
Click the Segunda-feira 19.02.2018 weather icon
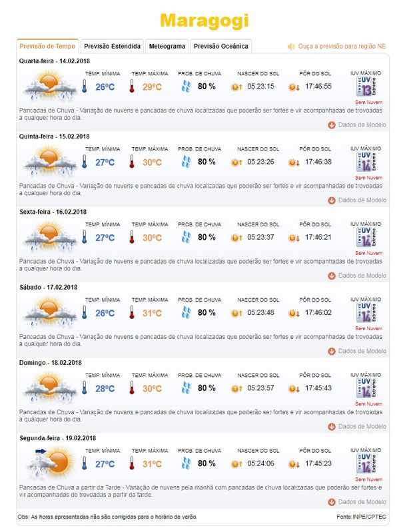51,463
